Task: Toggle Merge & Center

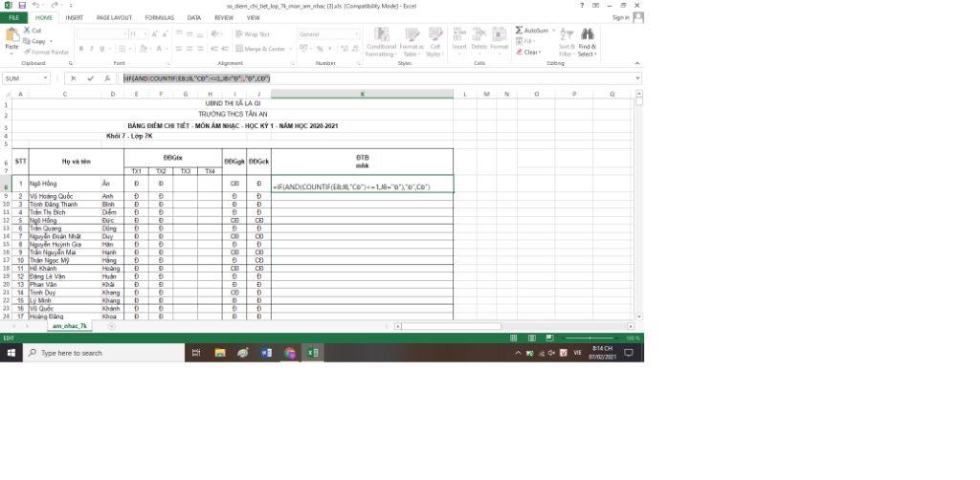Action: pyautogui.click(x=260, y=49)
